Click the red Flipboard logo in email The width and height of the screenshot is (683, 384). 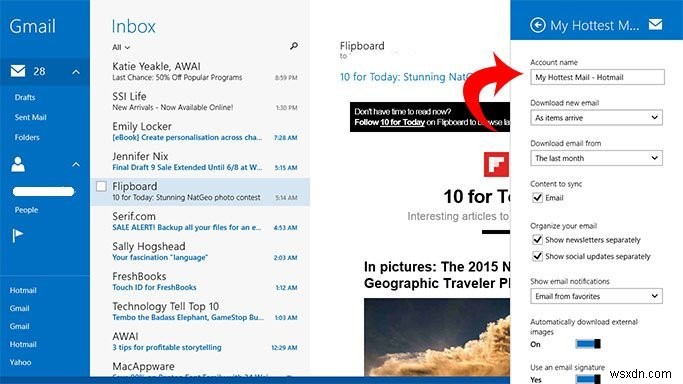497,164
